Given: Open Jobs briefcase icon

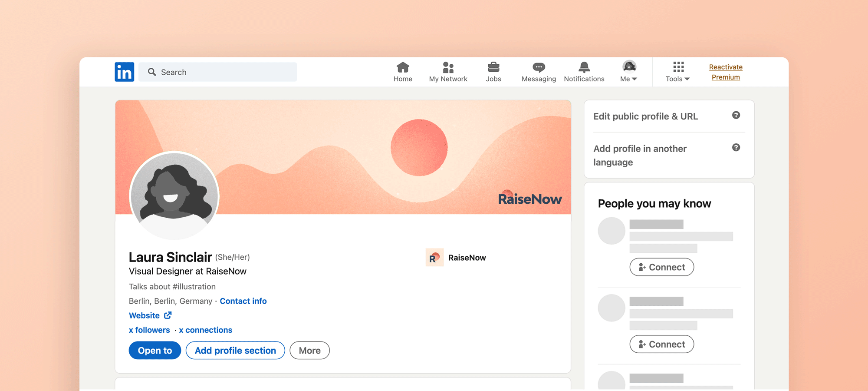Looking at the screenshot, I should click(493, 67).
